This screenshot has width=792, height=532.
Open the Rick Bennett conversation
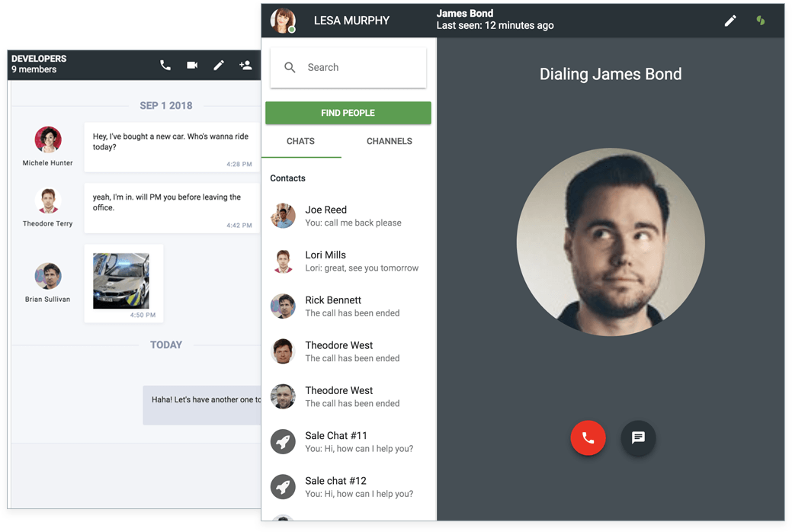pyautogui.click(x=348, y=306)
